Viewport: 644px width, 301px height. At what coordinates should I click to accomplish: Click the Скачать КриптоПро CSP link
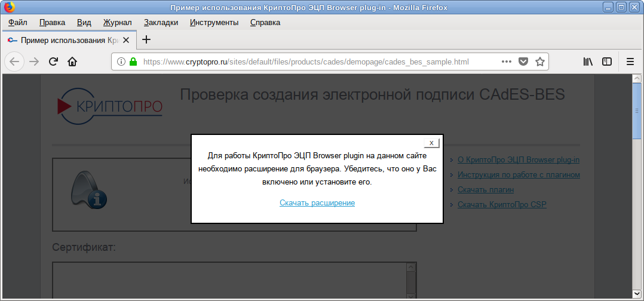click(x=502, y=204)
